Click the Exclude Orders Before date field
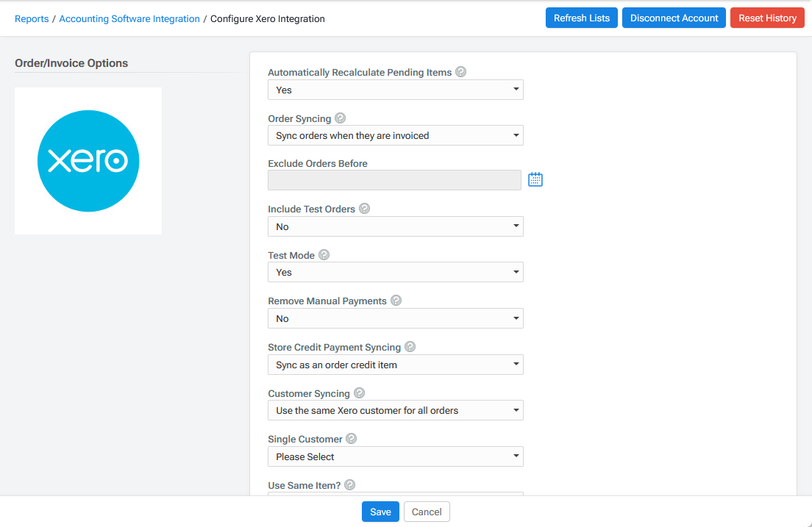The image size is (812, 527). (395, 180)
